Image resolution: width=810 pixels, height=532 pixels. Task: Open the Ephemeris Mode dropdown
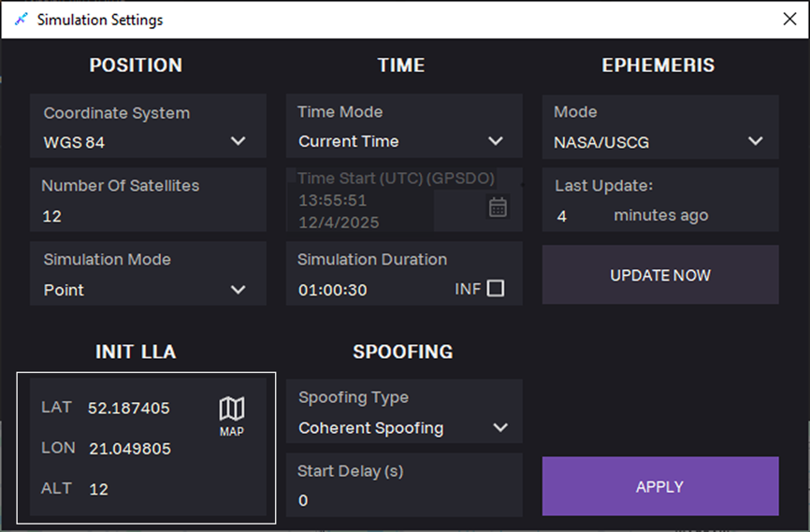[x=755, y=142]
